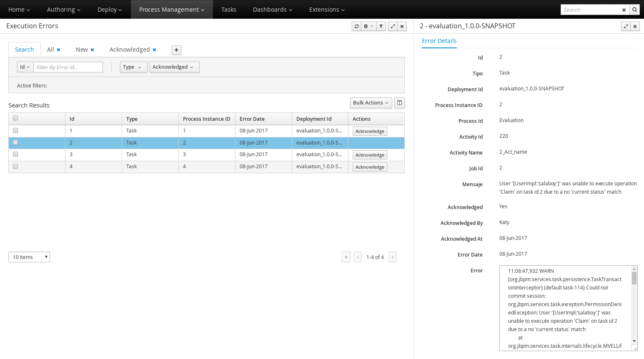Click the filter funnel icon
Viewport: 644px width, 359px height.
pos(381,26)
